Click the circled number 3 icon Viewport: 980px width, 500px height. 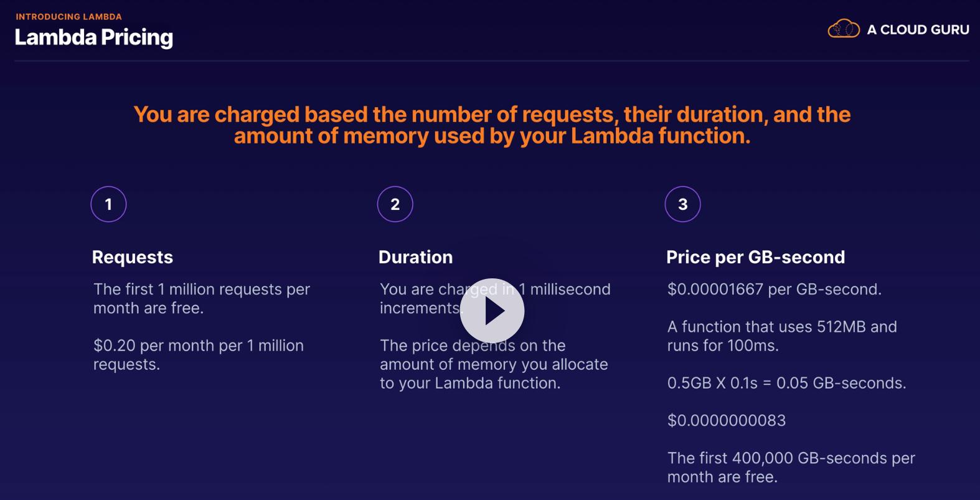point(682,204)
